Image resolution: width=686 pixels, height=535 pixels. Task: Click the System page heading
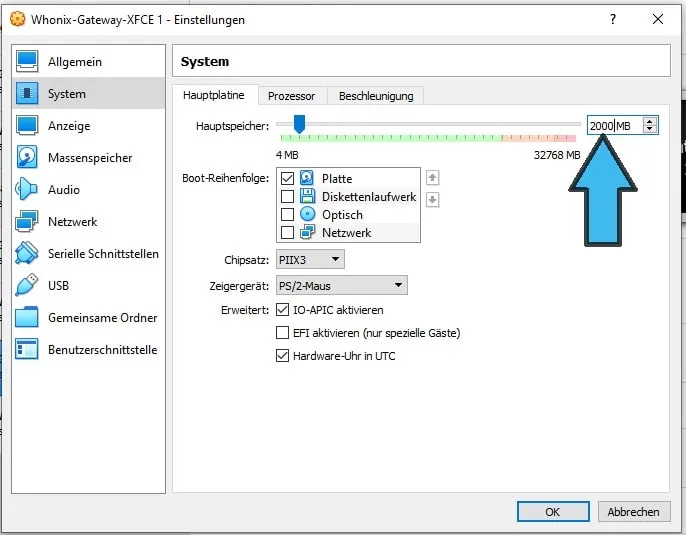(205, 61)
